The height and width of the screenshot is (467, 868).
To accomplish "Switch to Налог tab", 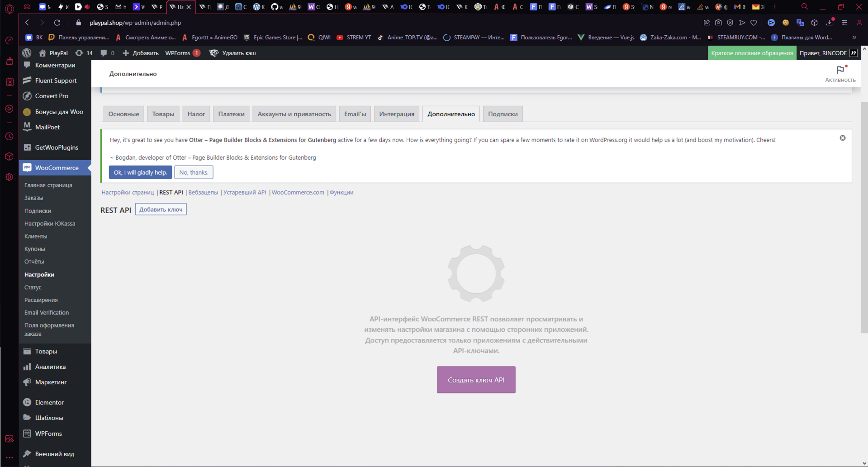I will coord(196,114).
